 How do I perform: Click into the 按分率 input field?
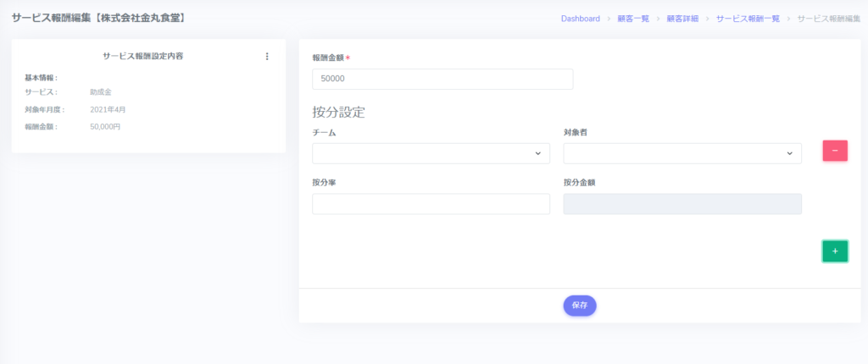click(x=431, y=204)
